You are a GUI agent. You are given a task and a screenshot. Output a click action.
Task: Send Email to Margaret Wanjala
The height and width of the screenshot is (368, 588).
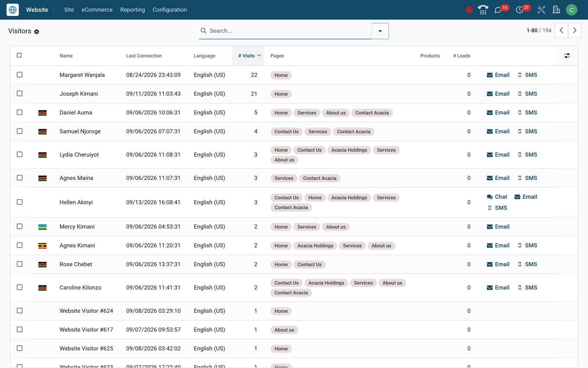498,75
